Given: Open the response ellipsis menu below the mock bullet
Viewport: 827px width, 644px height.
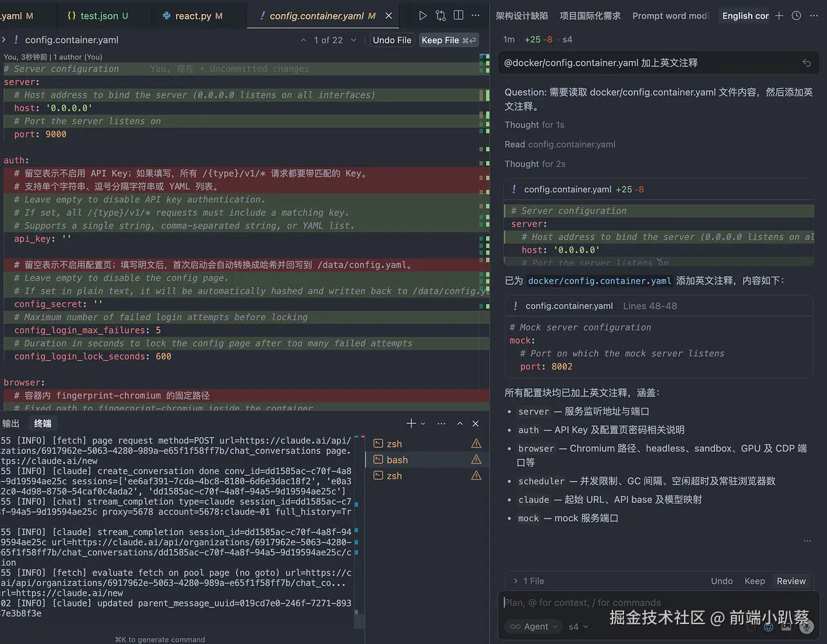Looking at the screenshot, I should (807, 541).
